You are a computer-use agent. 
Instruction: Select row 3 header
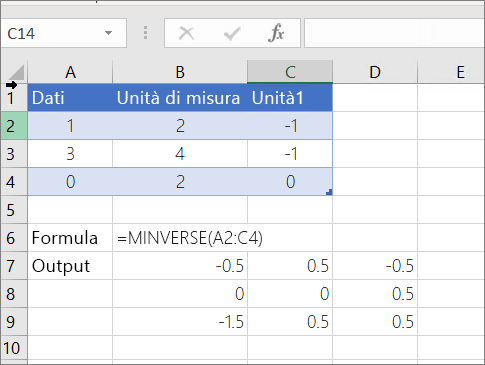(14, 154)
